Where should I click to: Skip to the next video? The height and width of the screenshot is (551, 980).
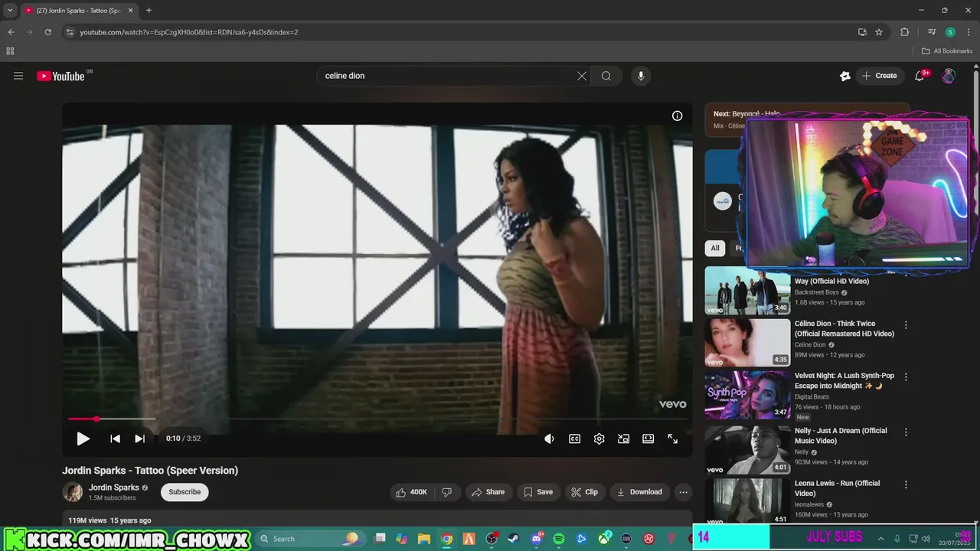point(139,439)
